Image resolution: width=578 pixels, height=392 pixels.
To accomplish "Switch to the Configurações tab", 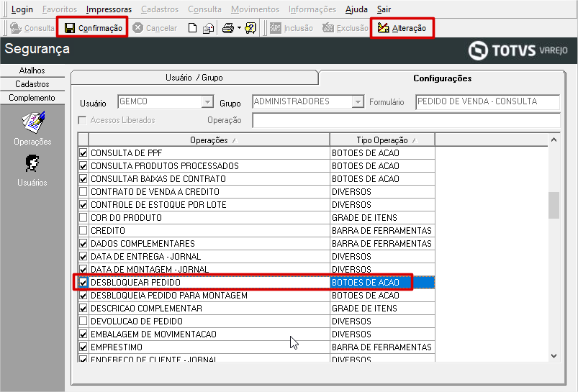I will coord(443,78).
